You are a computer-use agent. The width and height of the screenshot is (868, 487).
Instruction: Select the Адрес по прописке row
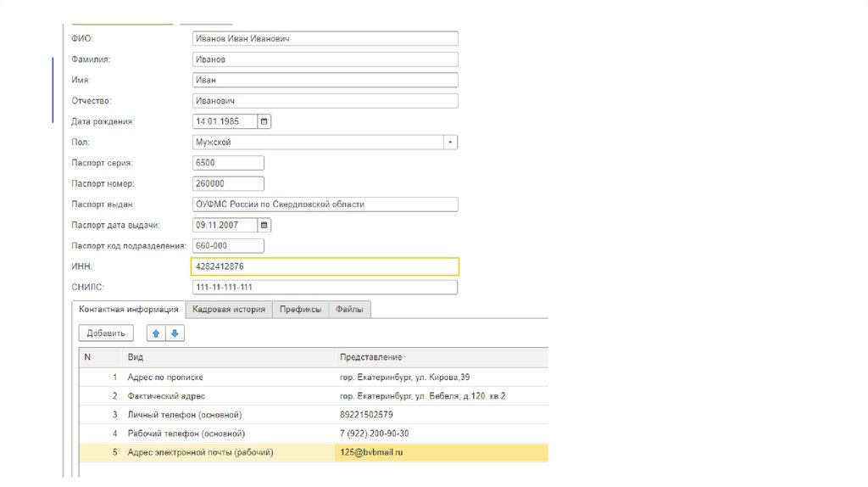click(165, 377)
